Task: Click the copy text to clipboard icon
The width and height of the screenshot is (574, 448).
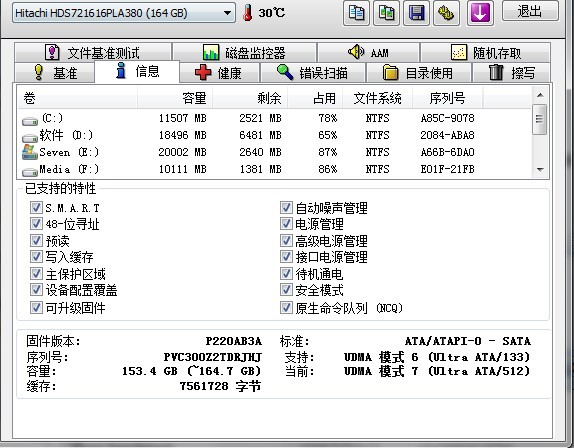Action: [x=356, y=12]
